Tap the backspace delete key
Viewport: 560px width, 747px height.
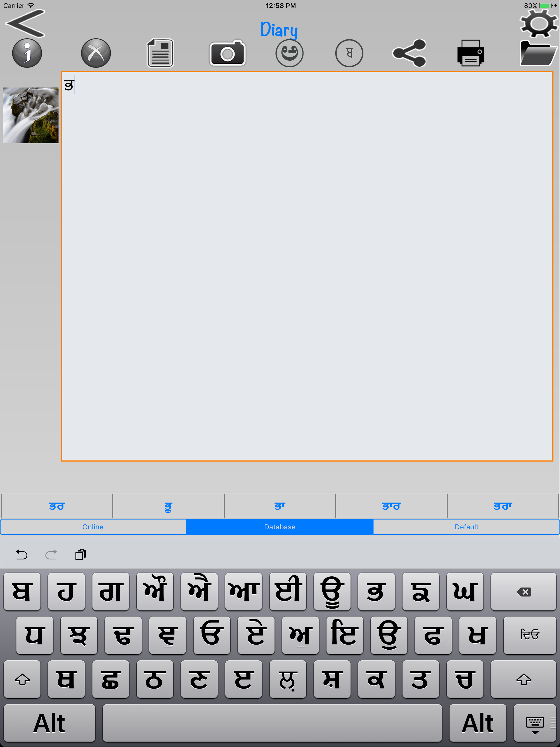coord(524,592)
